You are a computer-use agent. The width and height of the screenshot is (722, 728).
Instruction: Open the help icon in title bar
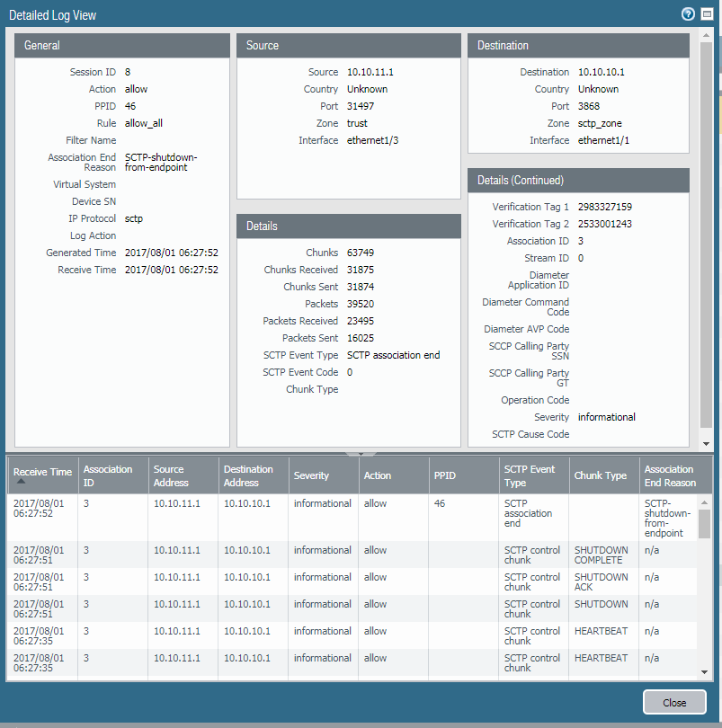pyautogui.click(x=689, y=14)
